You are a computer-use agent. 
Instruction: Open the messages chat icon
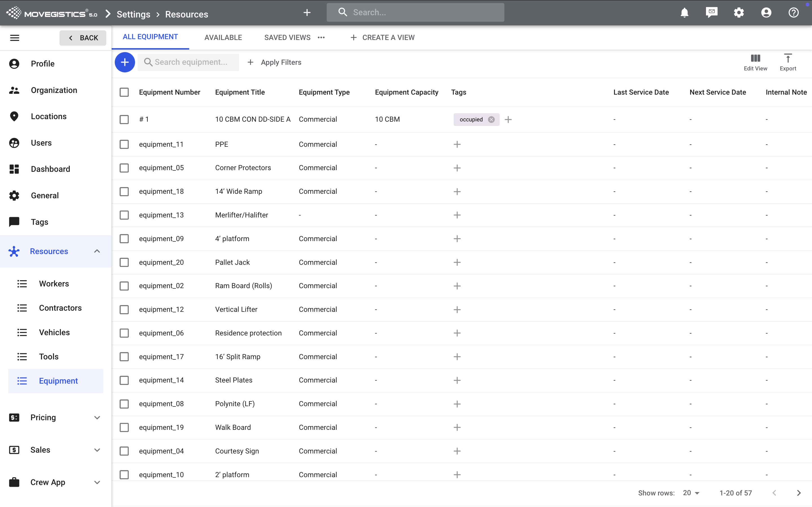pyautogui.click(x=711, y=13)
